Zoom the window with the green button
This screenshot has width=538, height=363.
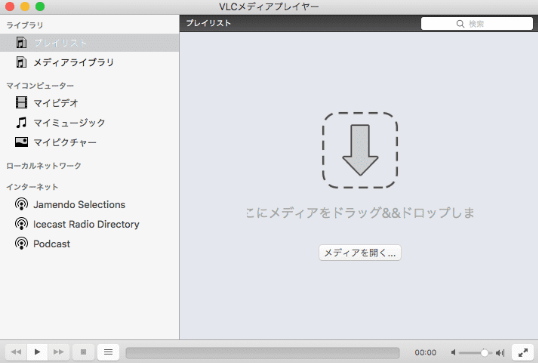point(40,6)
